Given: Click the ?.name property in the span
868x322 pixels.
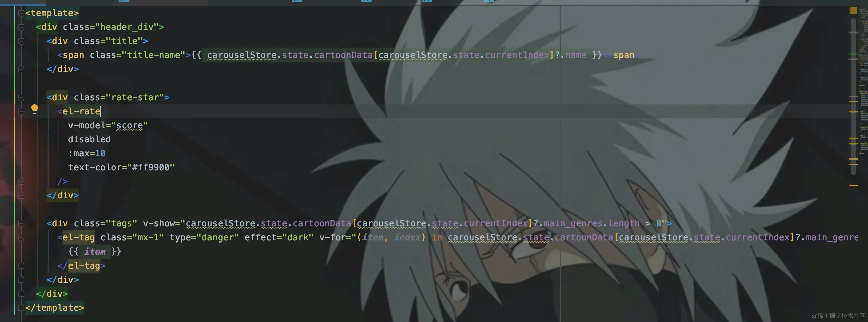Looking at the screenshot, I should [570, 55].
